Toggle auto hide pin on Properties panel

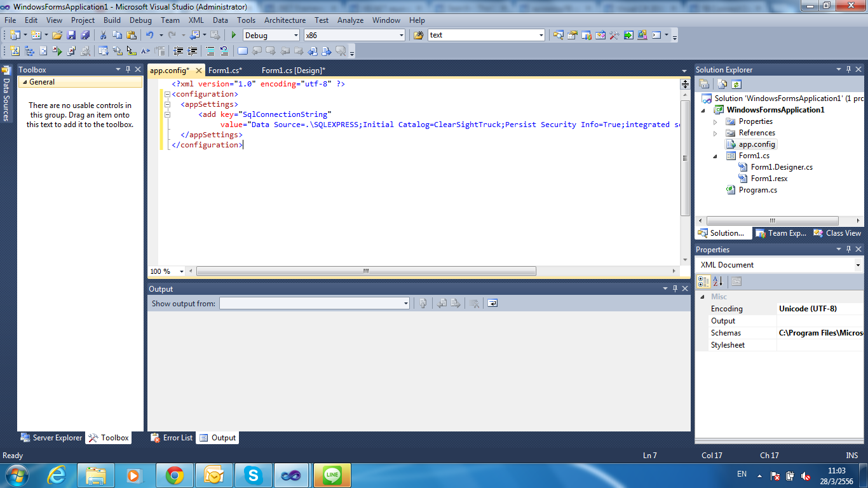[x=848, y=249]
